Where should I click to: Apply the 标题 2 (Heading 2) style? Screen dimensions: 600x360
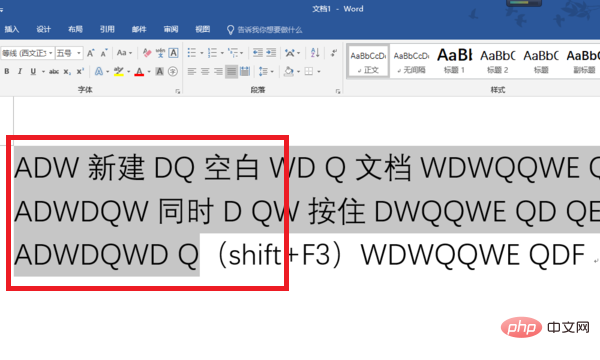pos(498,61)
